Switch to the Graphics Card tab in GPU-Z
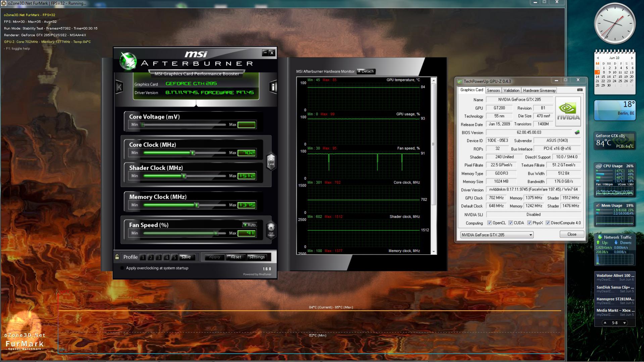Viewport: 644px width, 362px height. pyautogui.click(x=472, y=90)
